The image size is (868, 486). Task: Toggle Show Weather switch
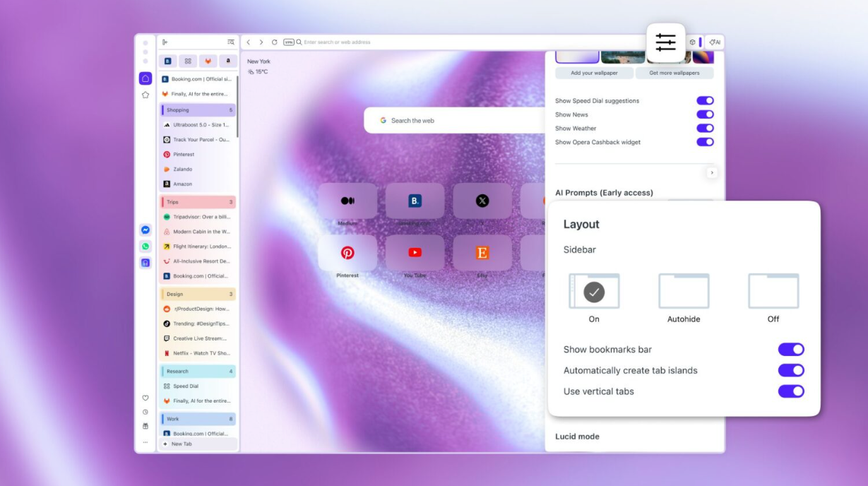pyautogui.click(x=705, y=129)
